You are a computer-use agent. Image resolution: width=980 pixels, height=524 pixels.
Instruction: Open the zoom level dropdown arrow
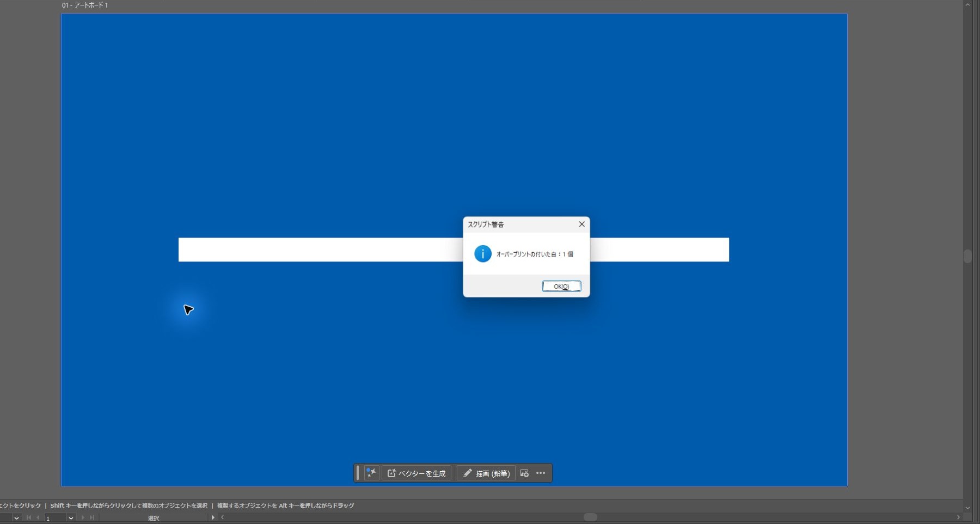(x=16, y=518)
